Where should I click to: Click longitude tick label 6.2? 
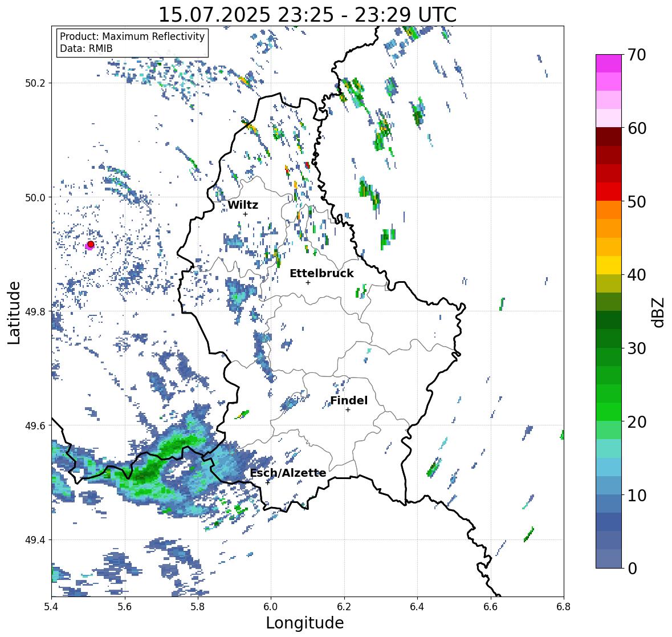coord(344,607)
